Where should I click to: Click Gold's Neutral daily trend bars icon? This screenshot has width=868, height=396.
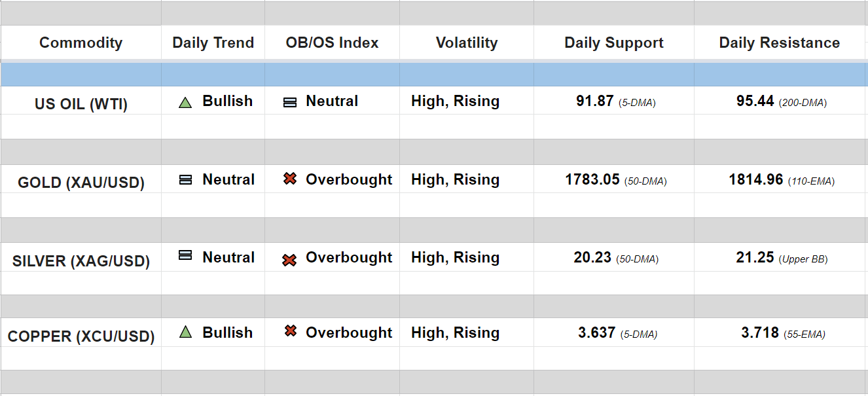tap(185, 180)
